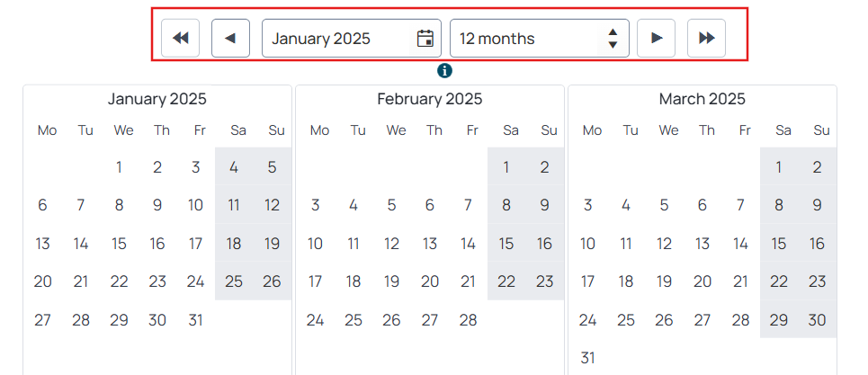Click the January 2025 date input field
The width and height of the screenshot is (868, 375).
pos(352,38)
